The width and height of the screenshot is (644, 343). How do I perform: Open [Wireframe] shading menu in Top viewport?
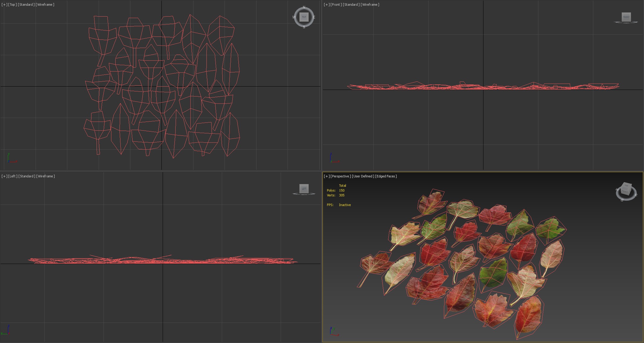pos(45,5)
